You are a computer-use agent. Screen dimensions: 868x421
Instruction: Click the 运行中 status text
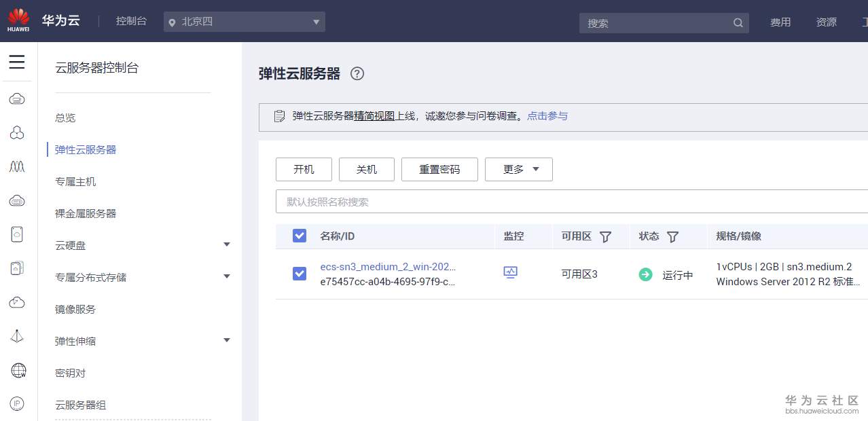click(x=678, y=275)
